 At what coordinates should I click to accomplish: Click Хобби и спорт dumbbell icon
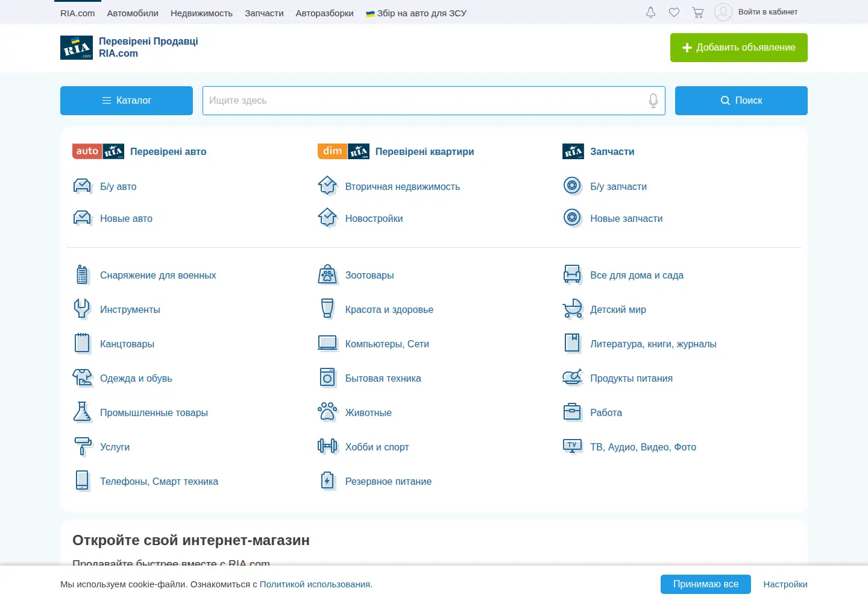[328, 447]
